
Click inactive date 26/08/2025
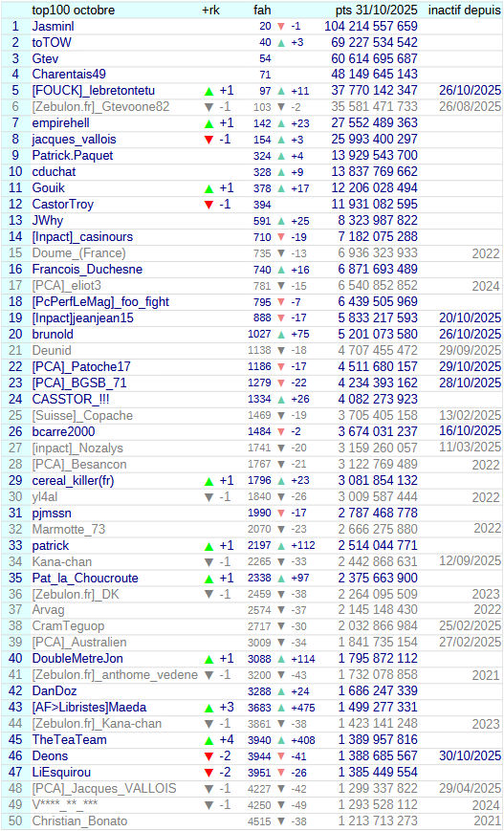470,106
